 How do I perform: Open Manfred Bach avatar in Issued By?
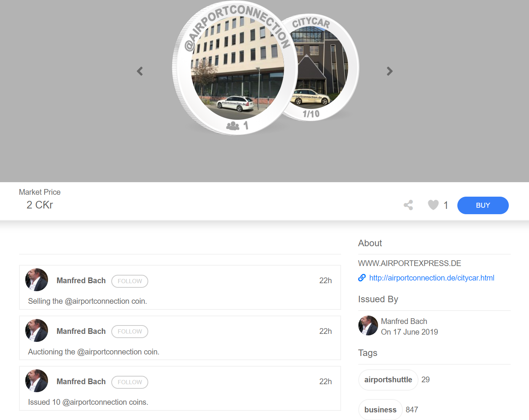[368, 325]
